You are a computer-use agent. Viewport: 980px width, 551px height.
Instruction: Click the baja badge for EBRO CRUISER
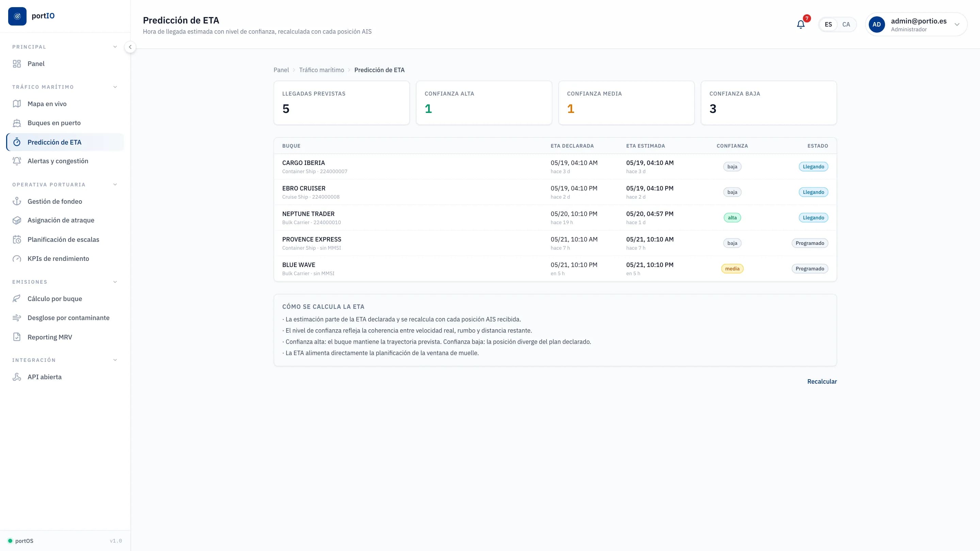coord(732,192)
